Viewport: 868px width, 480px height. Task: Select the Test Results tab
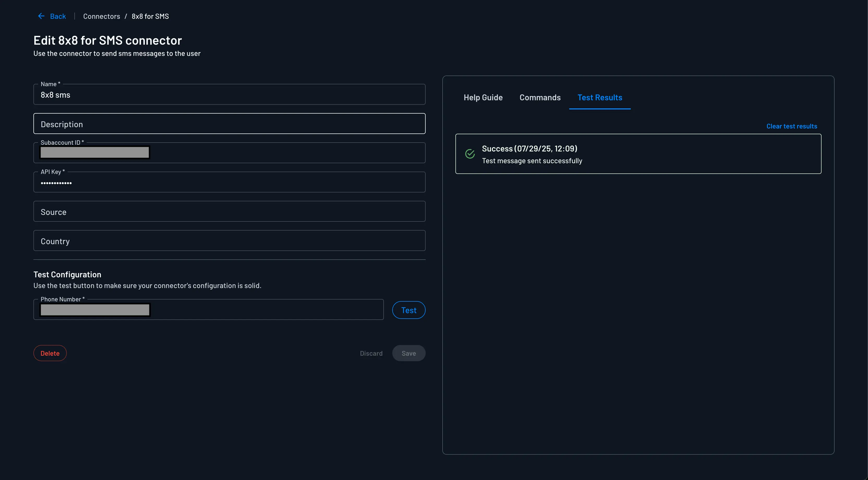[599, 97]
